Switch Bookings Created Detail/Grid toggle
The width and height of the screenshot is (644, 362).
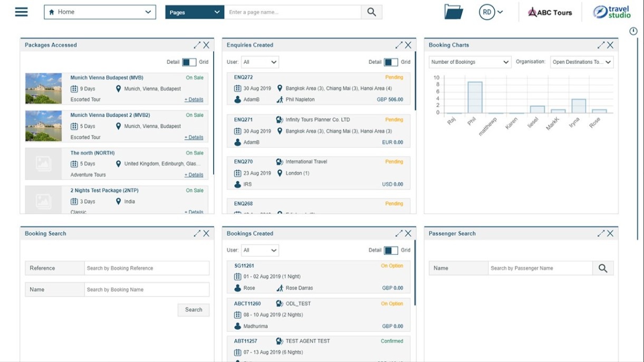[x=391, y=250]
